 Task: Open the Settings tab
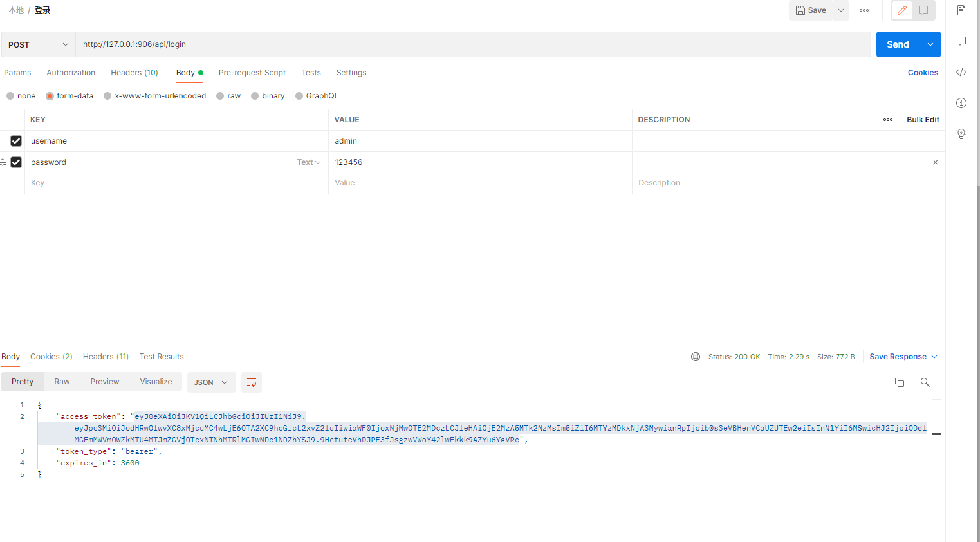tap(351, 73)
